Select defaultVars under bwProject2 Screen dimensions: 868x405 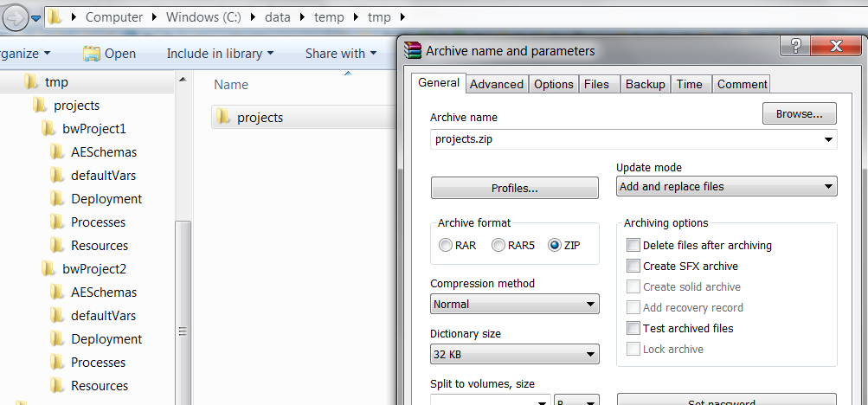[103, 315]
